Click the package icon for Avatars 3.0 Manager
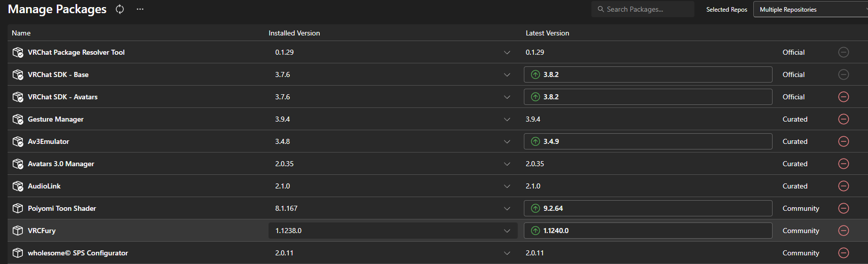868x264 pixels. pyautogui.click(x=18, y=164)
